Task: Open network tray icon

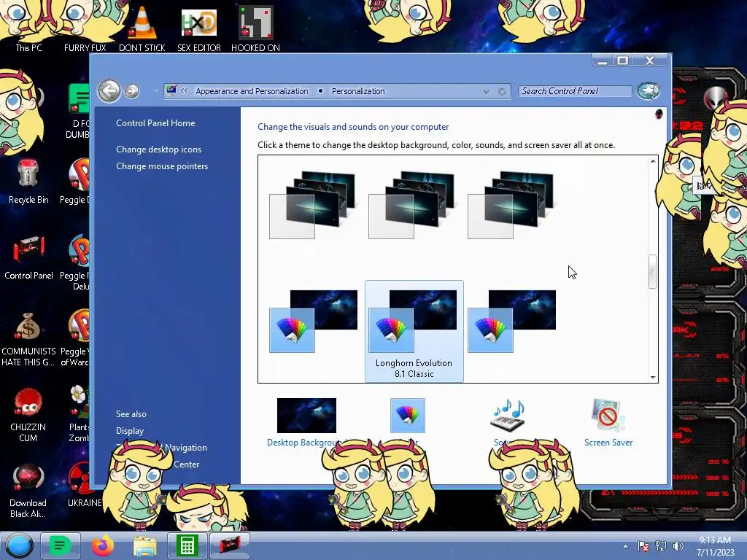Action: pos(661,546)
